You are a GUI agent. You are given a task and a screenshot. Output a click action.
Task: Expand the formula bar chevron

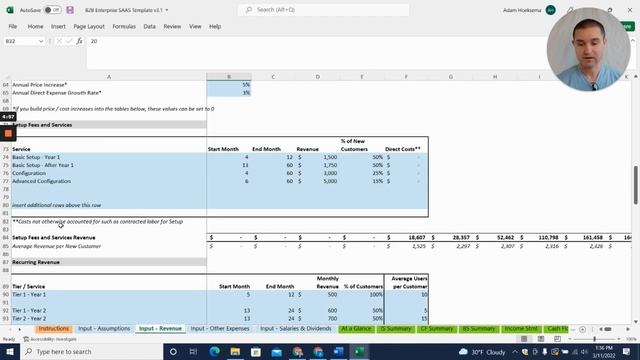pos(633,41)
